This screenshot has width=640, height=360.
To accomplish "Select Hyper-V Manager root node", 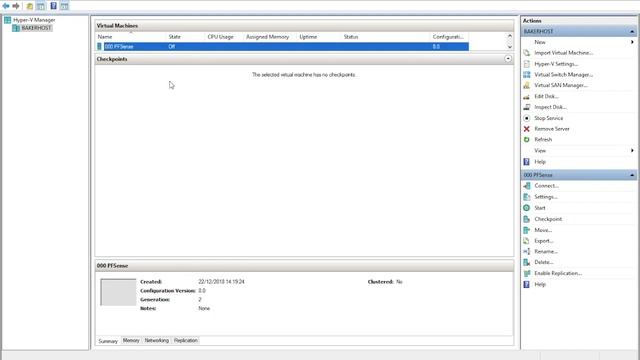I will (34, 20).
